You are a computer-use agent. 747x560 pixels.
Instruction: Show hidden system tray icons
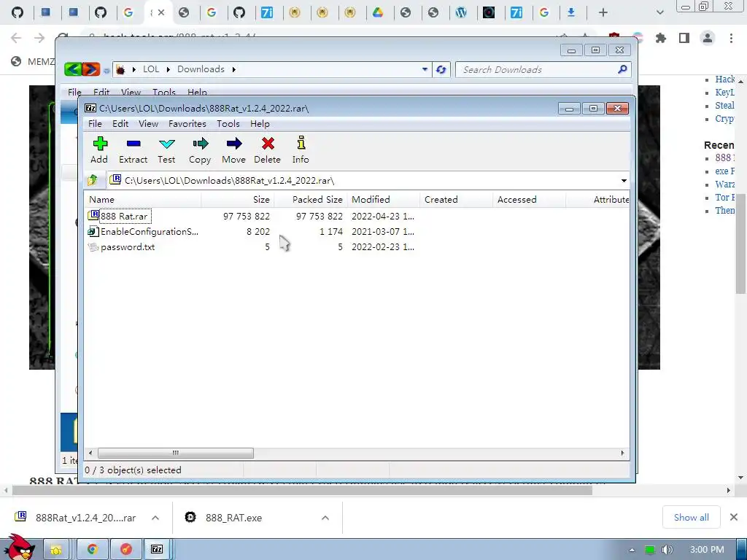pyautogui.click(x=632, y=550)
